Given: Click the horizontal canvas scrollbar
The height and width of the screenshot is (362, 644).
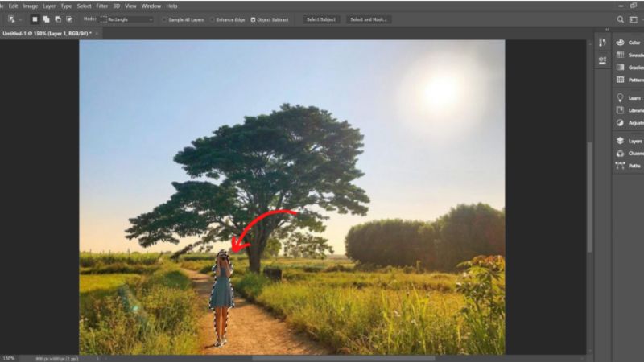Looking at the screenshot, I should coord(344,358).
